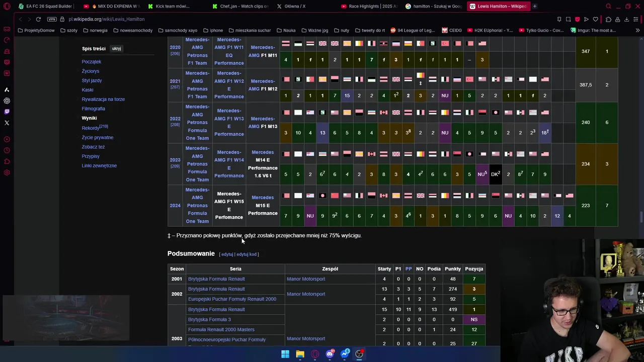The height and width of the screenshot is (362, 644).
Task: Open Imgur bookmark
Action: tap(593, 30)
